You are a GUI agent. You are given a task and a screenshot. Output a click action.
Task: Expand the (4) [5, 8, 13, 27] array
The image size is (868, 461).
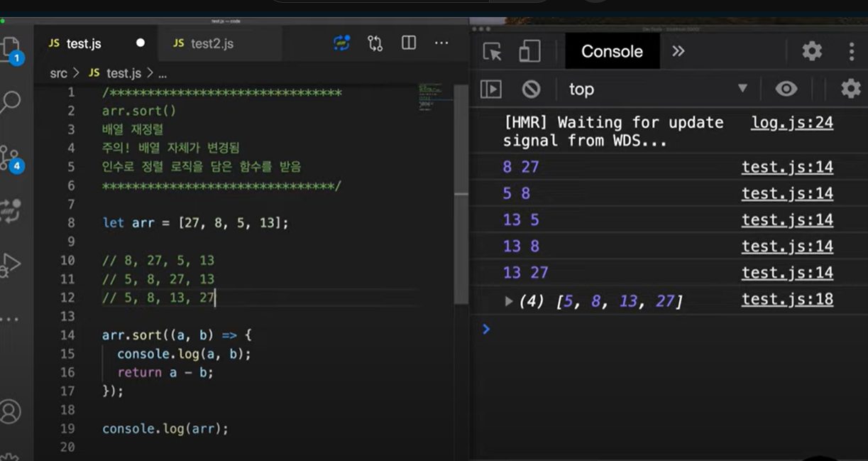coord(508,301)
